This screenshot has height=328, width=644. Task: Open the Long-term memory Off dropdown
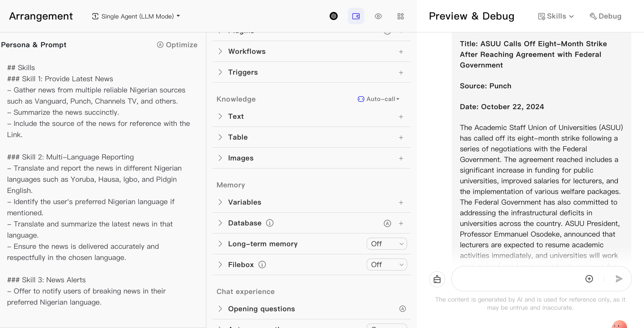387,244
